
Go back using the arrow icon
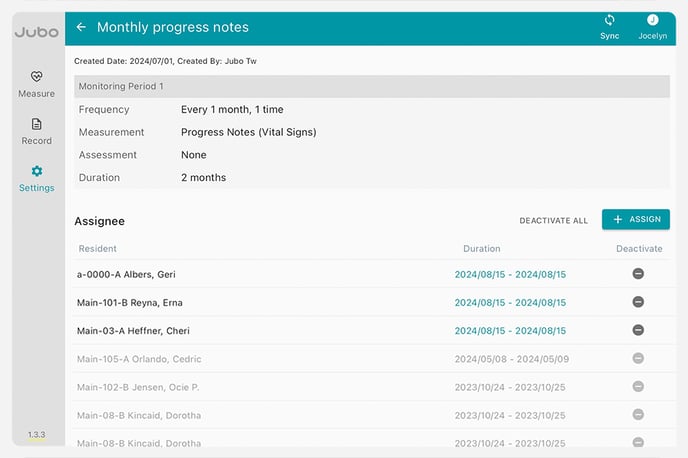pyautogui.click(x=81, y=27)
